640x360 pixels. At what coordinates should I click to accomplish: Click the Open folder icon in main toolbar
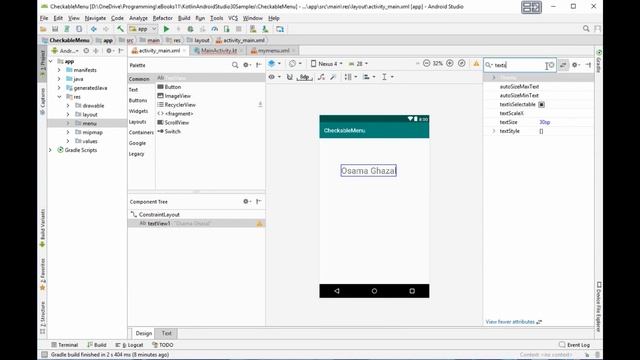point(43,29)
